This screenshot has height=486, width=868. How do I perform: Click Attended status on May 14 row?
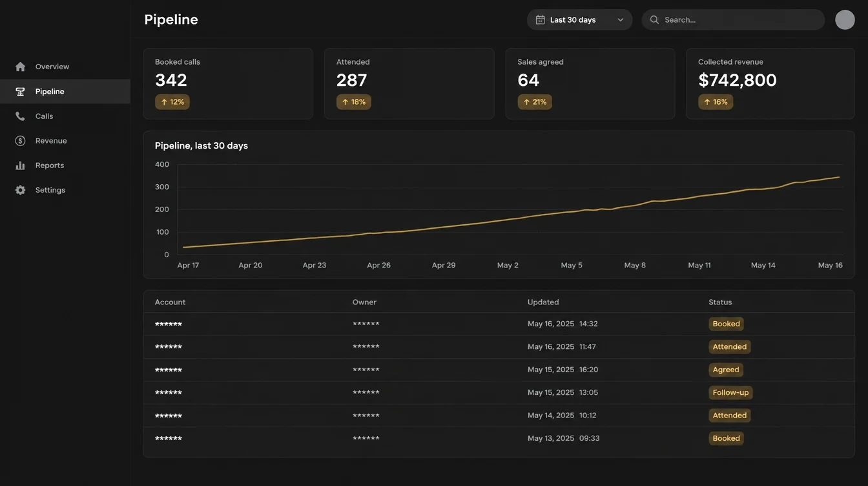730,416
